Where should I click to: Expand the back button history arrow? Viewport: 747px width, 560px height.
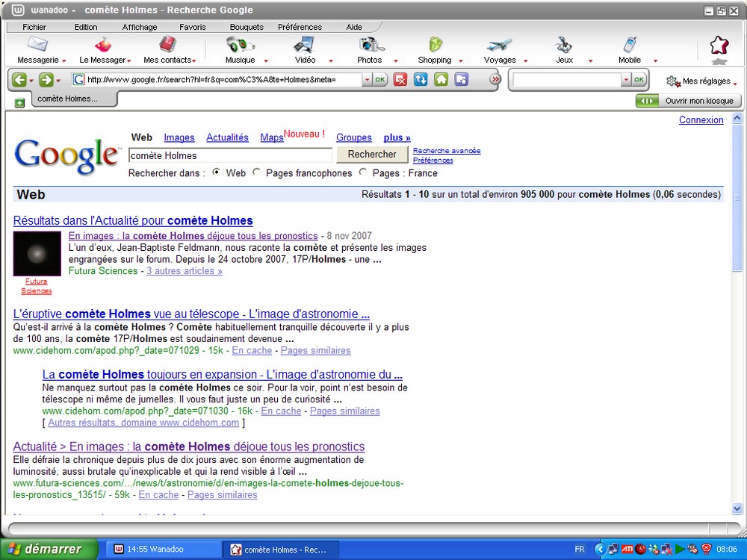coord(31,81)
